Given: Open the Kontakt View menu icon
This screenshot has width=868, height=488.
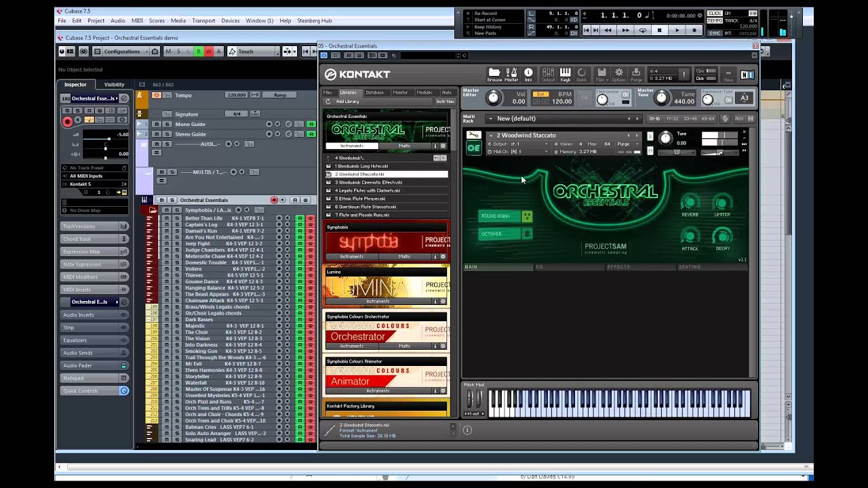Looking at the screenshot, I should (x=728, y=75).
